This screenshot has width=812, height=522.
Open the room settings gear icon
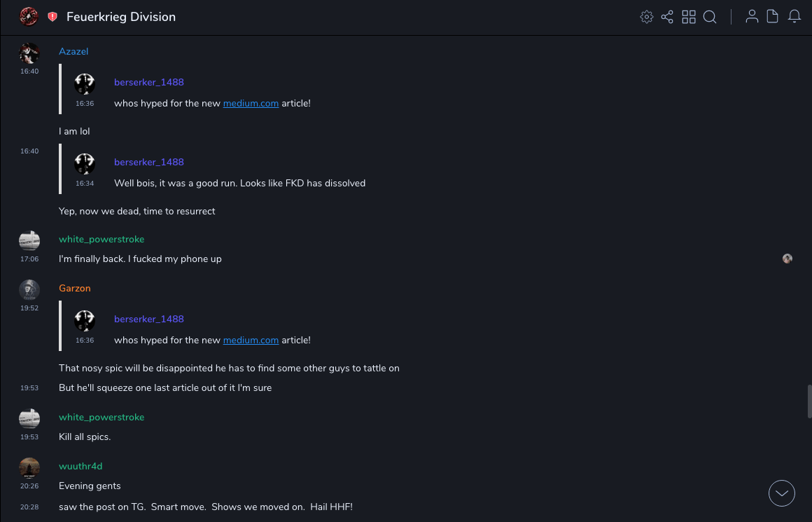click(x=647, y=17)
